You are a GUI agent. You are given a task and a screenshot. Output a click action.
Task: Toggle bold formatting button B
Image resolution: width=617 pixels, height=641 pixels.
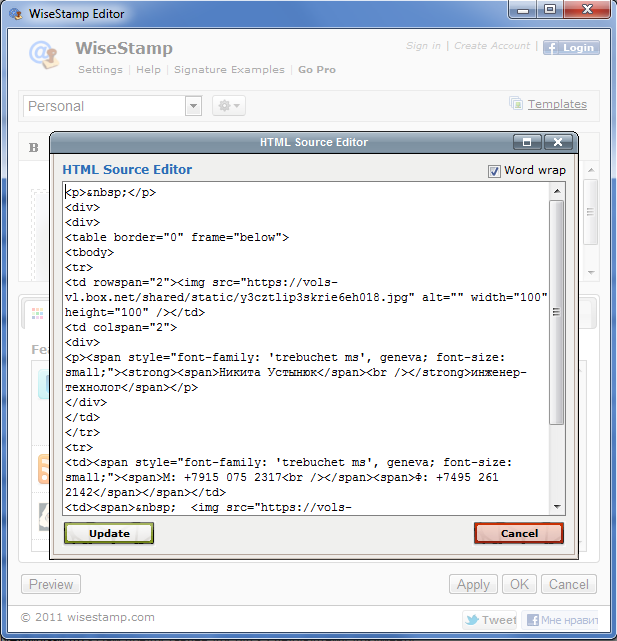(x=34, y=148)
